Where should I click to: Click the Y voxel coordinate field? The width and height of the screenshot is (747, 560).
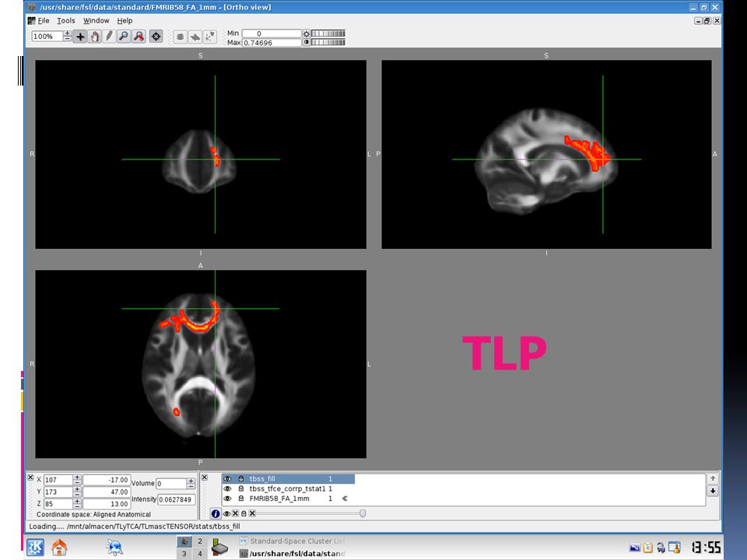58,492
